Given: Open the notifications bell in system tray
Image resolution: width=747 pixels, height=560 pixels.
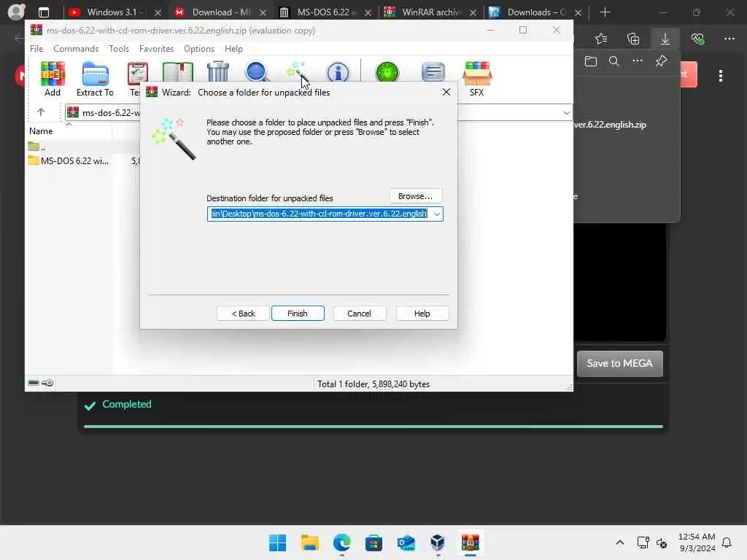Looking at the screenshot, I should coord(727,542).
